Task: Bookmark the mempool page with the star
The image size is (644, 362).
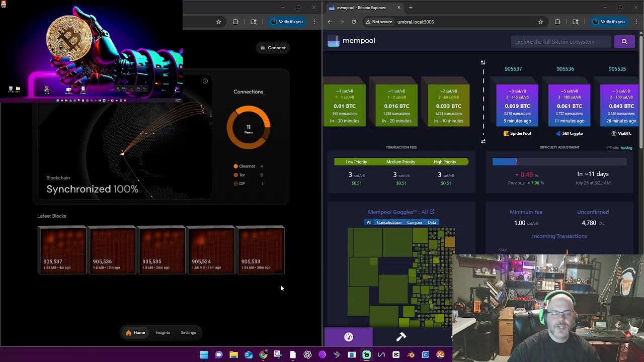Action: 540,22
